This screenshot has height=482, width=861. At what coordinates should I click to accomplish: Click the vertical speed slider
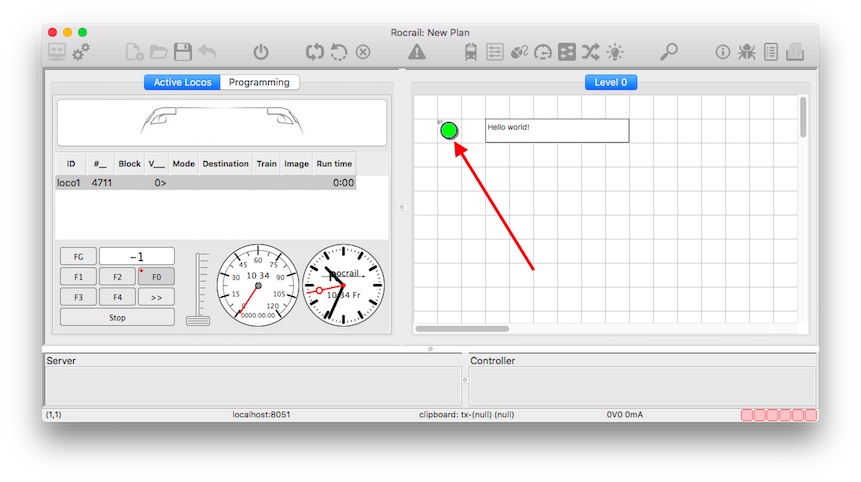click(198, 290)
